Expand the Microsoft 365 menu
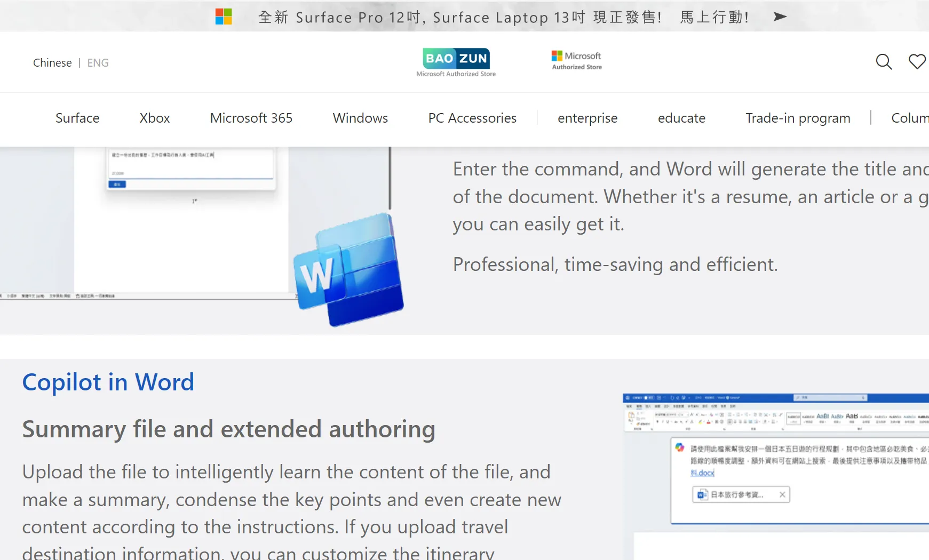Viewport: 929px width, 560px height. (251, 118)
